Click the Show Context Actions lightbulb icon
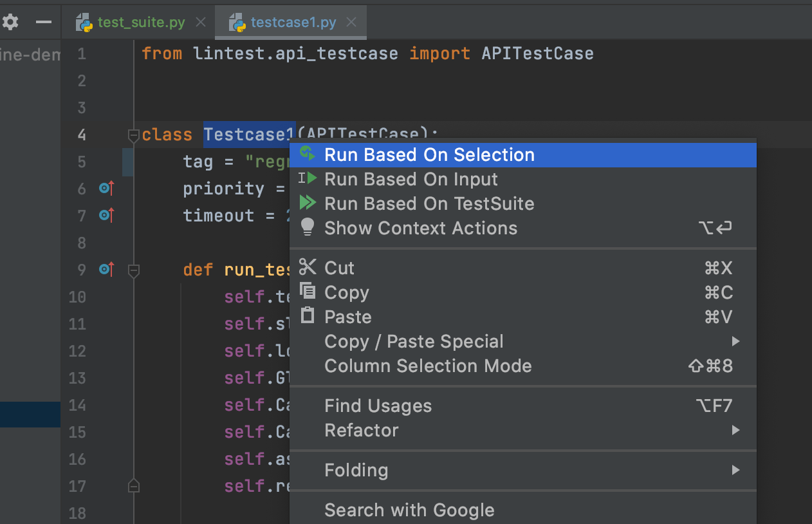The width and height of the screenshot is (812, 524). [308, 227]
